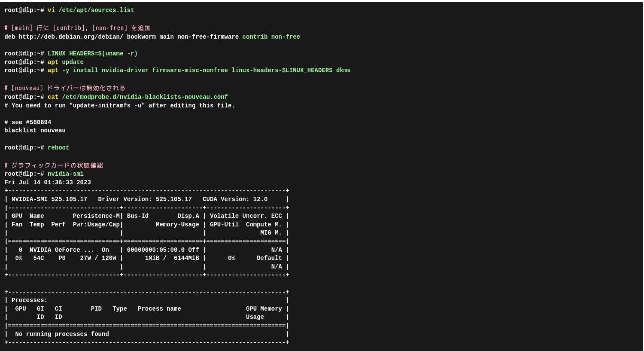Click the 'blacklist nouveau' line
The image size is (644, 351).
pos(35,131)
